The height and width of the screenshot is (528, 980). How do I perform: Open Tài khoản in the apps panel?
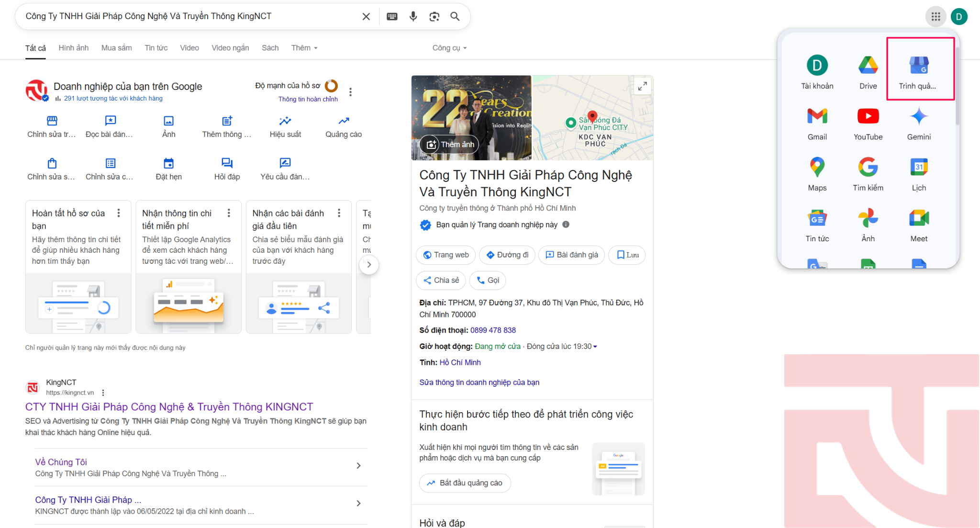click(817, 72)
